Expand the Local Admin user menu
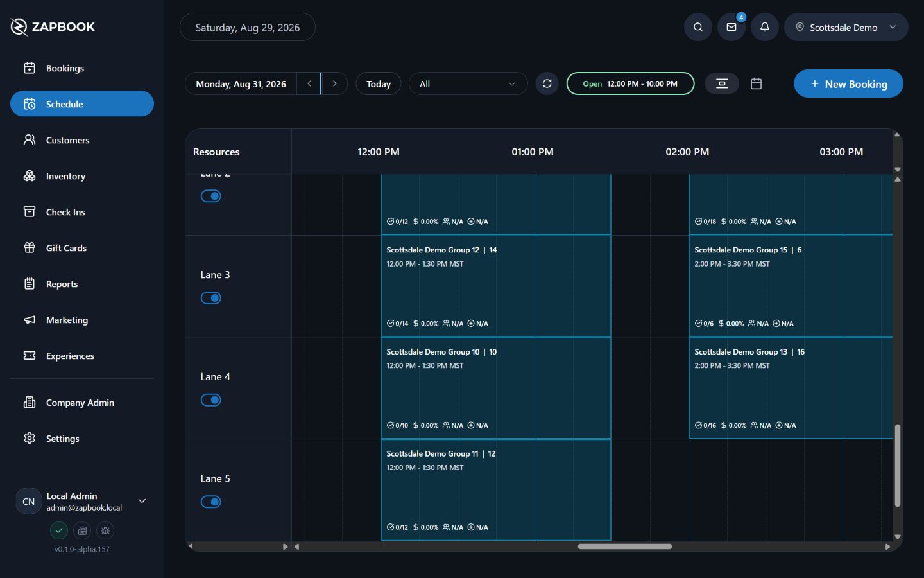The image size is (924, 578). click(142, 501)
